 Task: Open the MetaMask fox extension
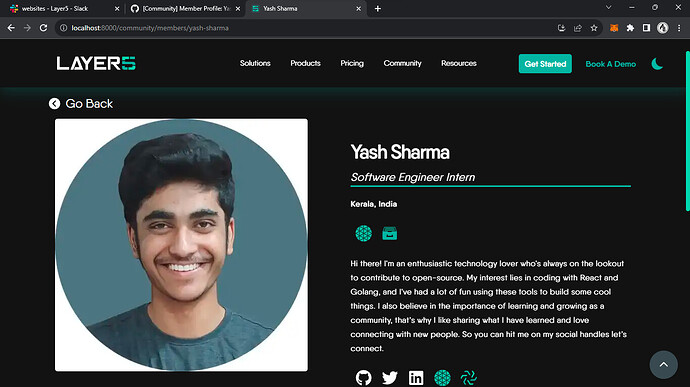614,28
